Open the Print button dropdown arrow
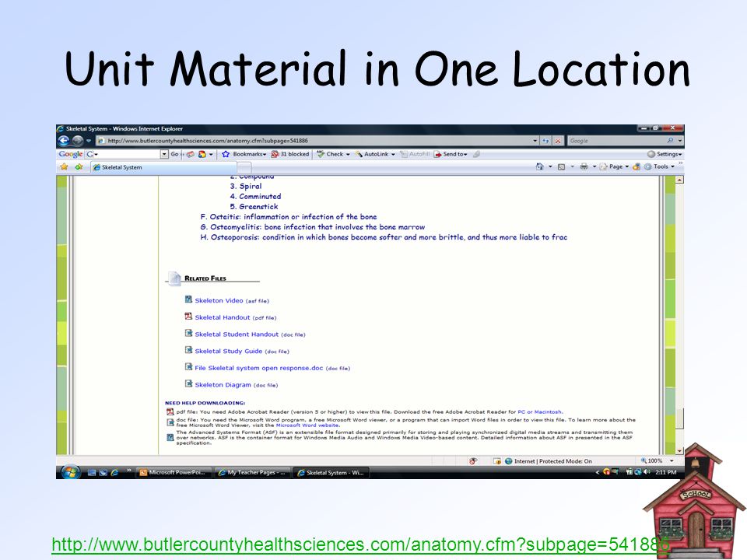Viewport: 747px width, 560px height. click(594, 166)
